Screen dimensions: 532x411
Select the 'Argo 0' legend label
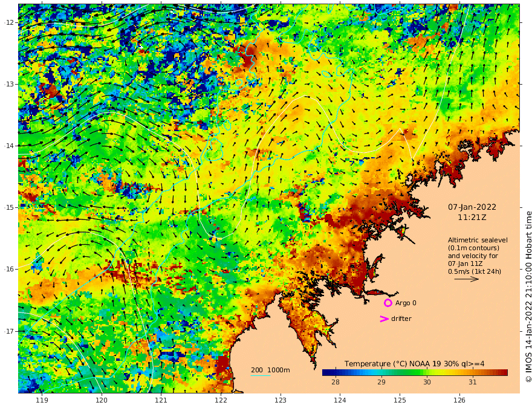pos(406,303)
